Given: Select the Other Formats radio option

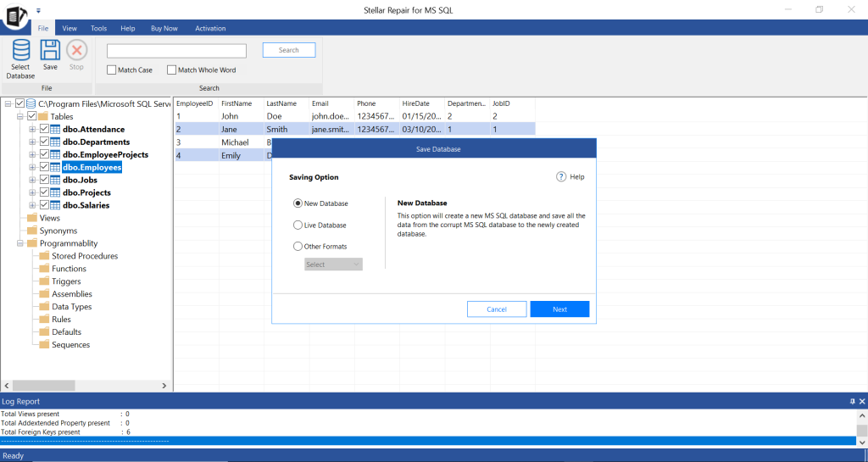Looking at the screenshot, I should click(298, 247).
